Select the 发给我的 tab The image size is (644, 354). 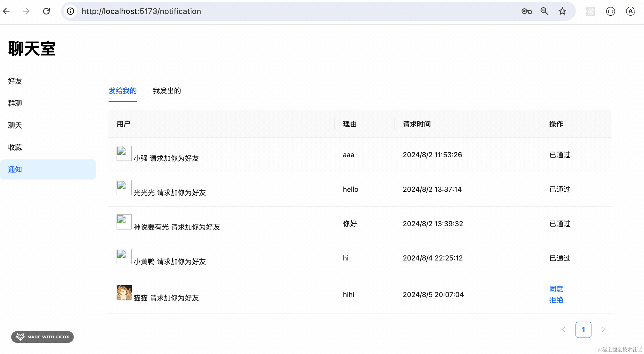tap(122, 91)
